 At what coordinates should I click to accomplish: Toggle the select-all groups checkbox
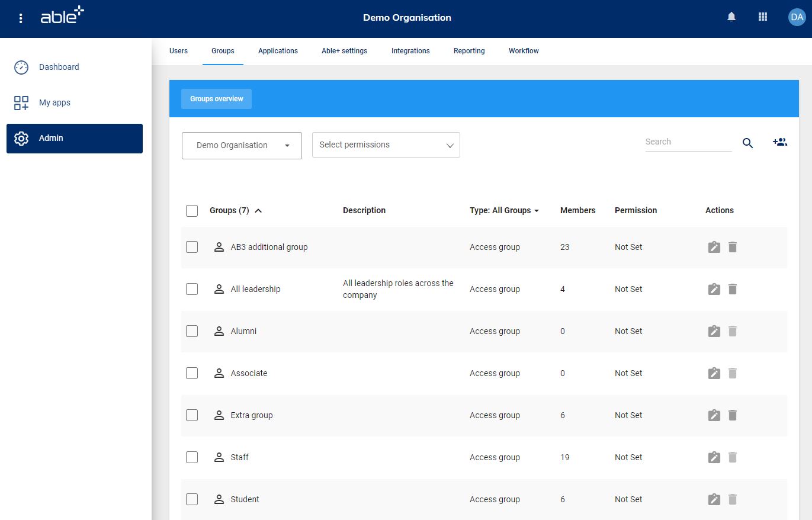coord(192,211)
